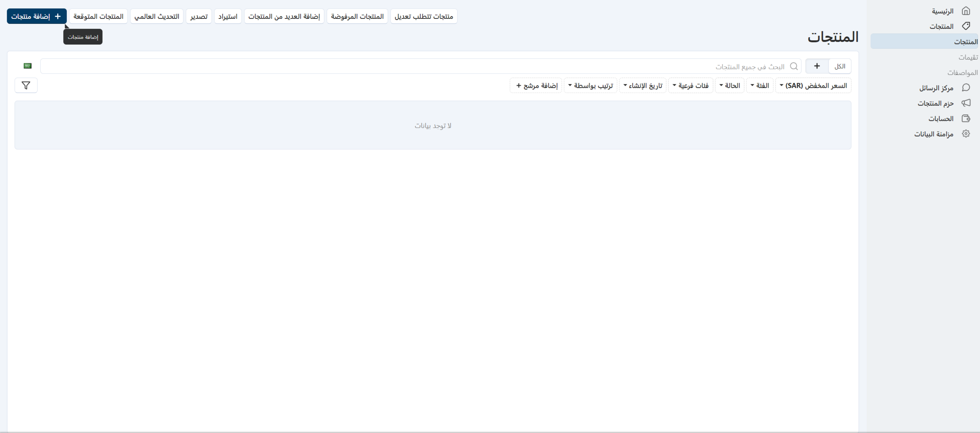Image resolution: width=980 pixels, height=433 pixels.
Task: Select the الكل tab
Action: click(839, 66)
